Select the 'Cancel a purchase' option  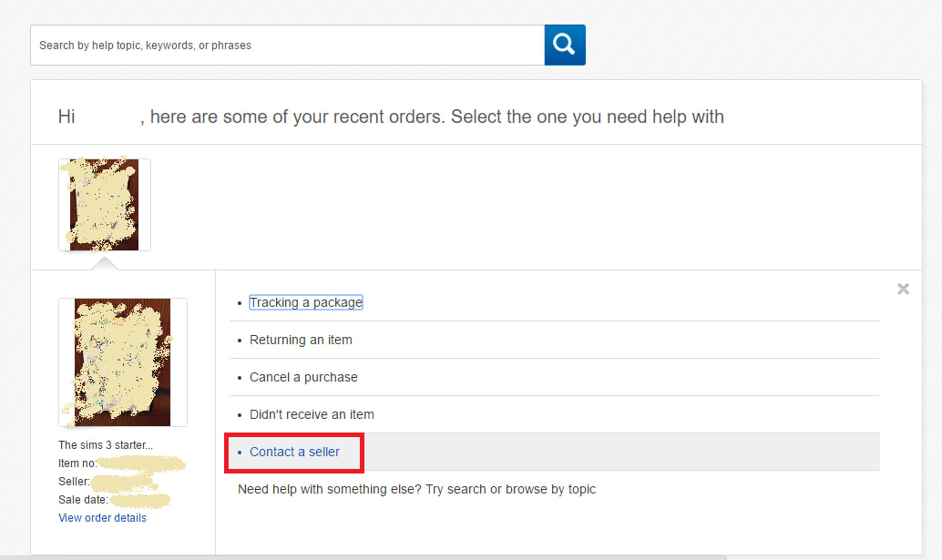click(x=303, y=377)
